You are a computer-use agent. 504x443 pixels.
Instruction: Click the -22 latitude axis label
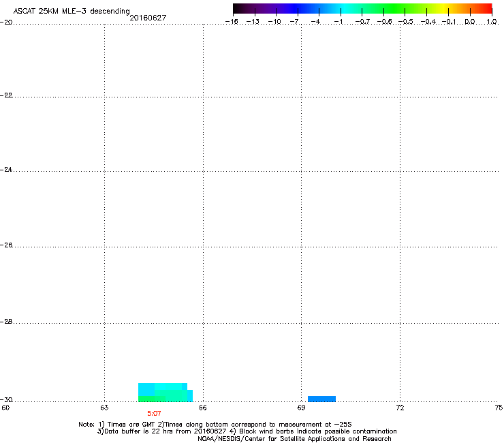pos(6,95)
